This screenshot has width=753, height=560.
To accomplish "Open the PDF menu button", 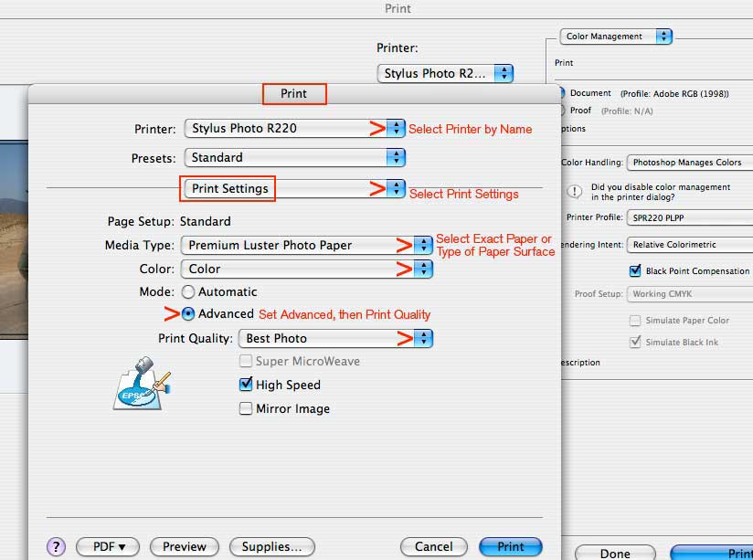I will click(108, 546).
